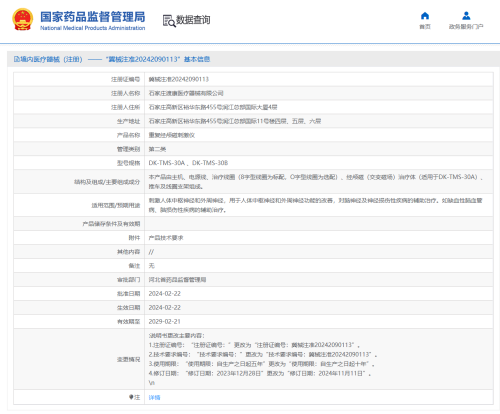
Task: Click the national emblem logo
Action: [x=23, y=19]
